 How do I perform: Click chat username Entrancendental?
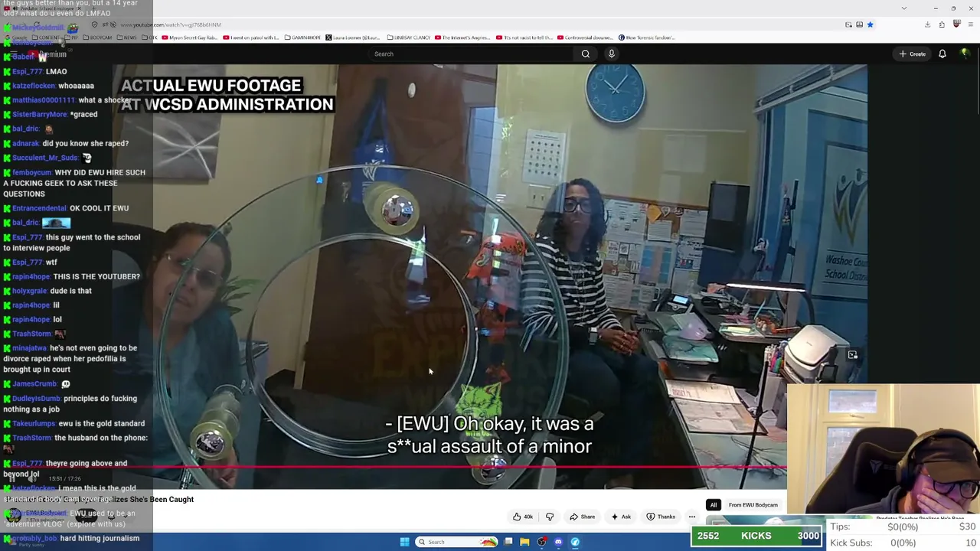39,208
